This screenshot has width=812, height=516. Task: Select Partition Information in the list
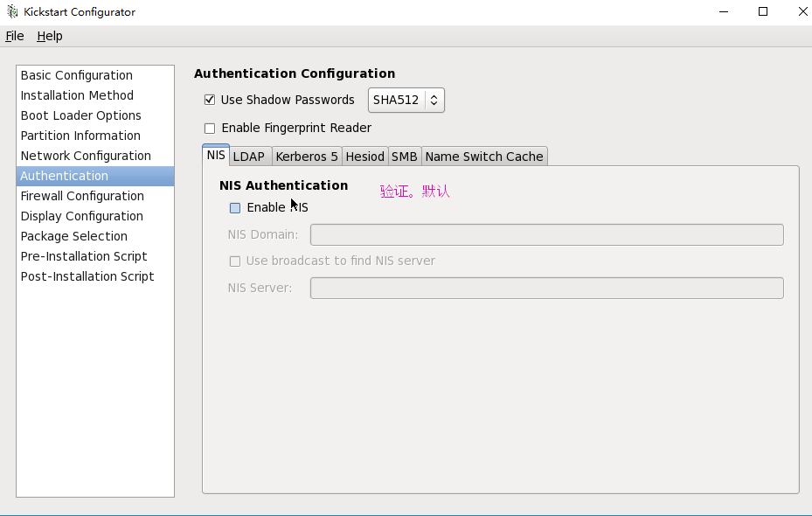tap(80, 136)
